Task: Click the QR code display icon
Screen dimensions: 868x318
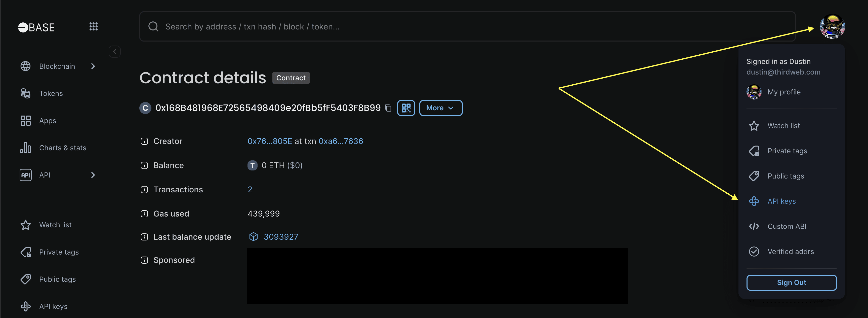Action: pos(406,108)
